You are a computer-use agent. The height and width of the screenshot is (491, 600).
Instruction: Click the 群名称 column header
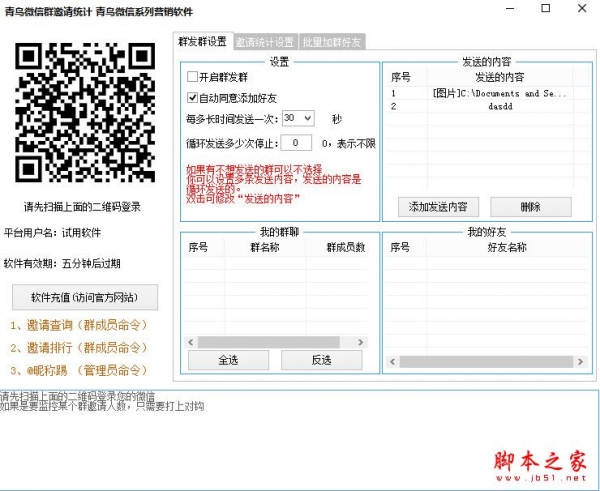coord(265,247)
